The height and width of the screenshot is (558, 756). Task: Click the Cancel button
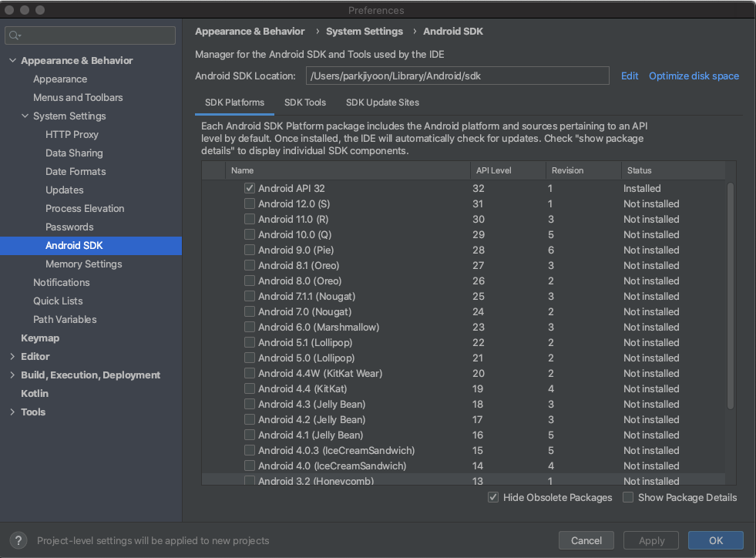[x=586, y=540]
